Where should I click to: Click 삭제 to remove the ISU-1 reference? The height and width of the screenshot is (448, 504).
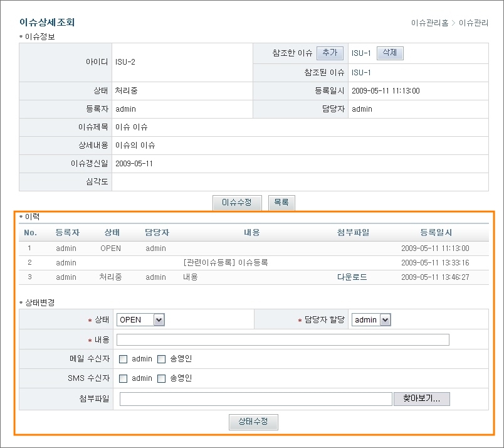coord(390,53)
